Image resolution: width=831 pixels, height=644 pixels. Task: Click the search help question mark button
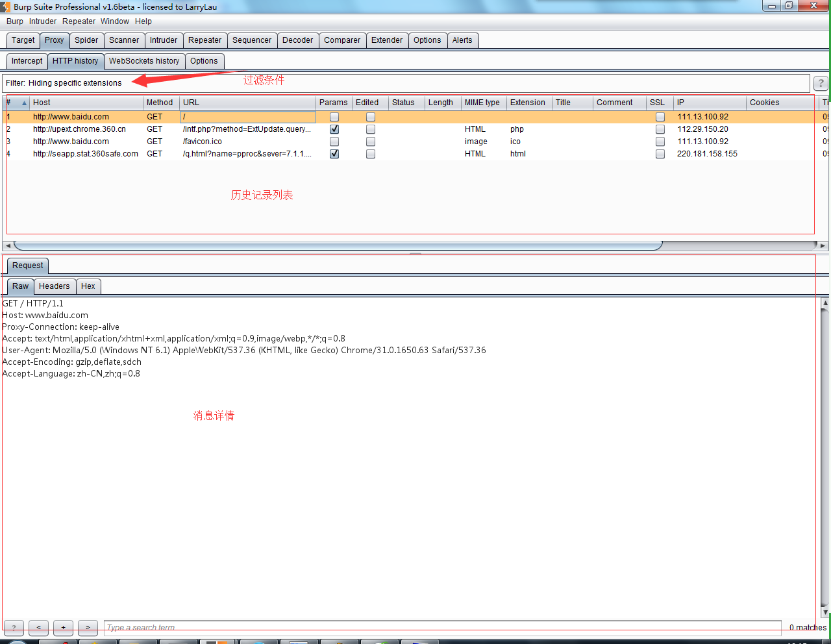point(14,628)
